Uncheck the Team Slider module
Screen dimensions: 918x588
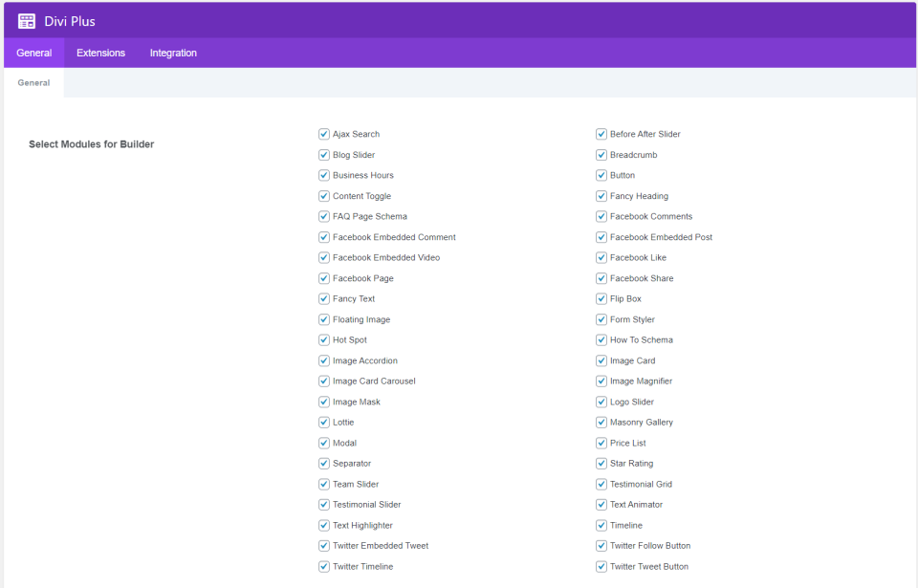tap(324, 484)
